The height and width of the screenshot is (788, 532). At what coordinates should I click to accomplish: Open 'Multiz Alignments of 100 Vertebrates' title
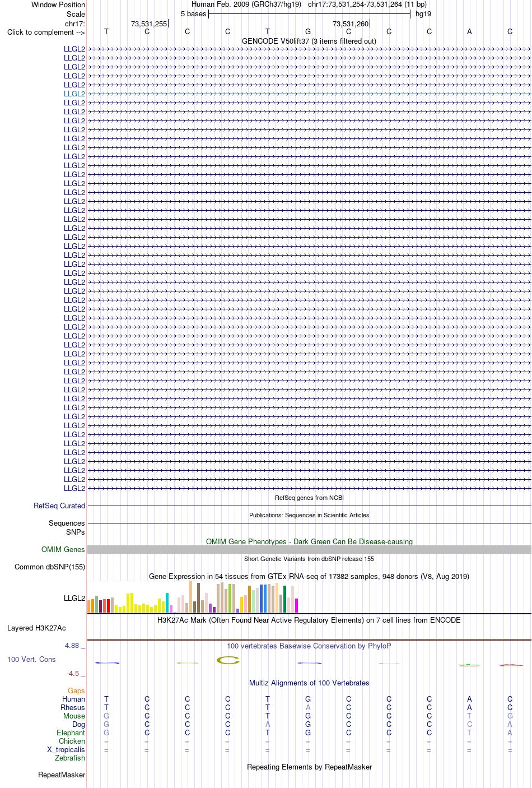[309, 683]
